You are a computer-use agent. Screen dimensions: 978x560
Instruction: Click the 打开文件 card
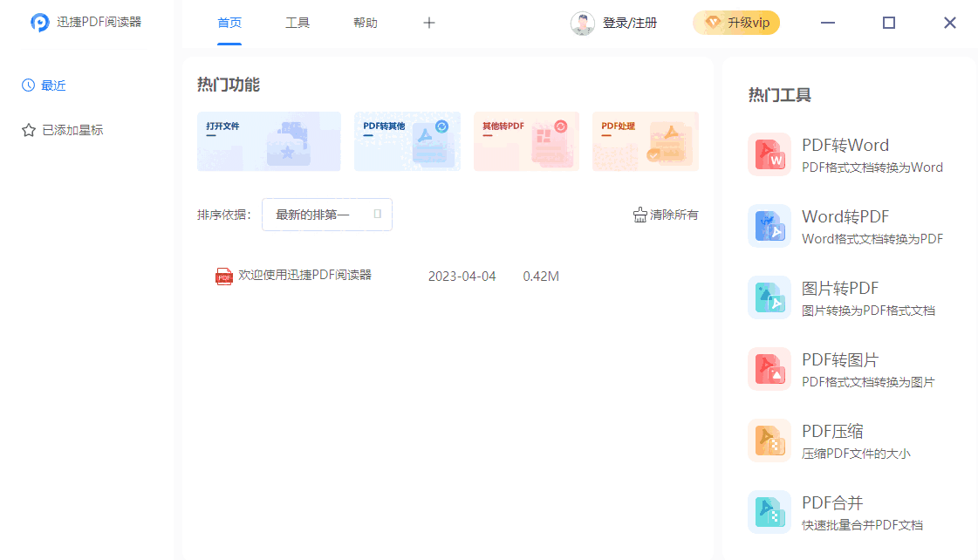coord(269,141)
